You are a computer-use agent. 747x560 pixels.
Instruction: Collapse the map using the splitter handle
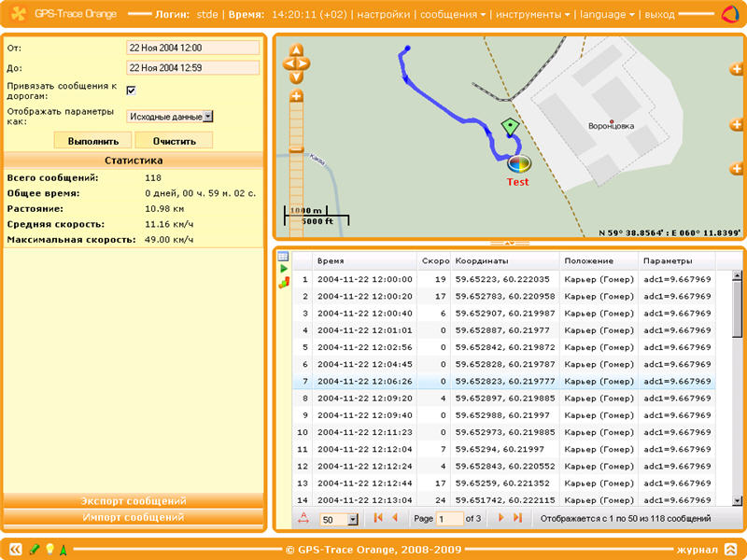(x=509, y=244)
